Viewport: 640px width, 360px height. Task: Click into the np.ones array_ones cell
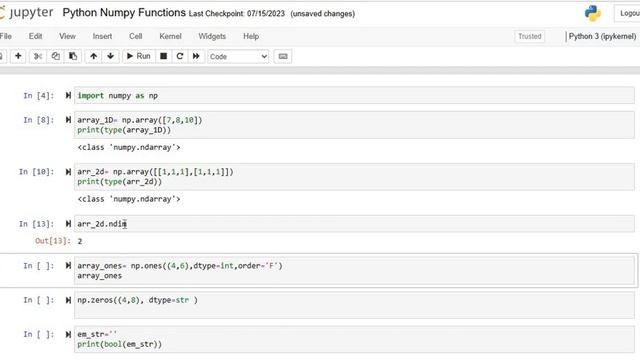[354, 271]
